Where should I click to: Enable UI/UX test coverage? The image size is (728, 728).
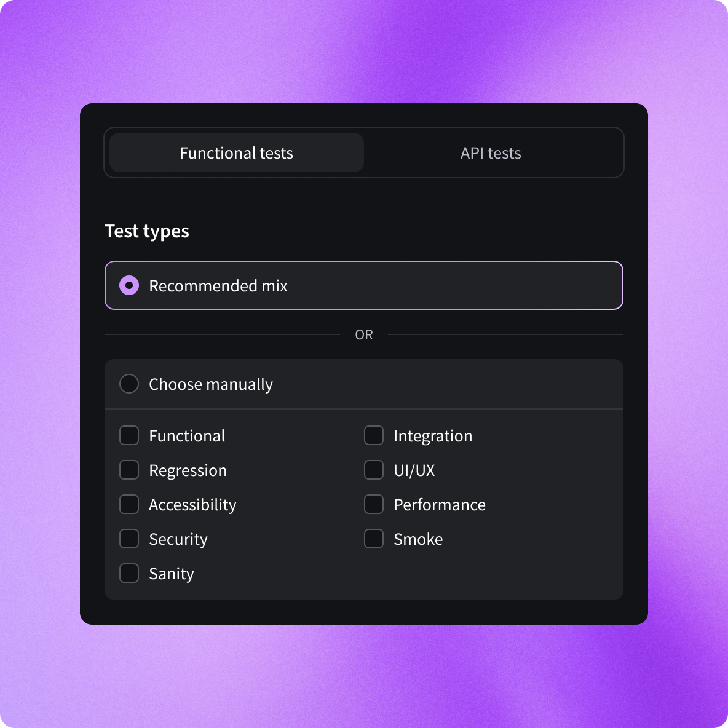[x=374, y=470]
